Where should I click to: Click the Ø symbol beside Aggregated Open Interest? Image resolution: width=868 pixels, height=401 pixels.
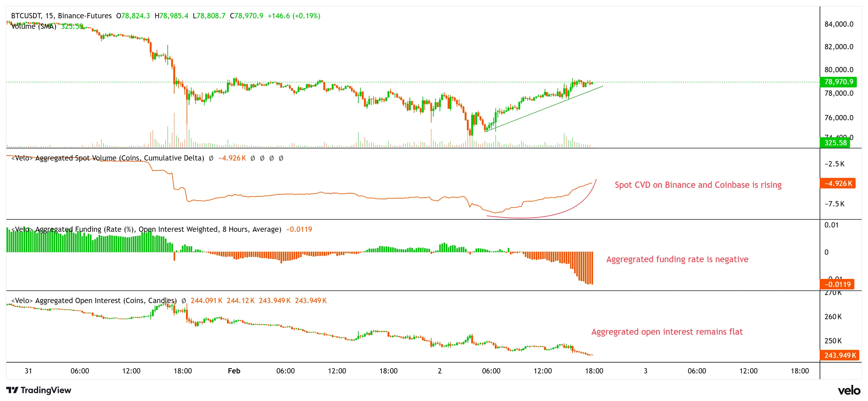(x=183, y=300)
